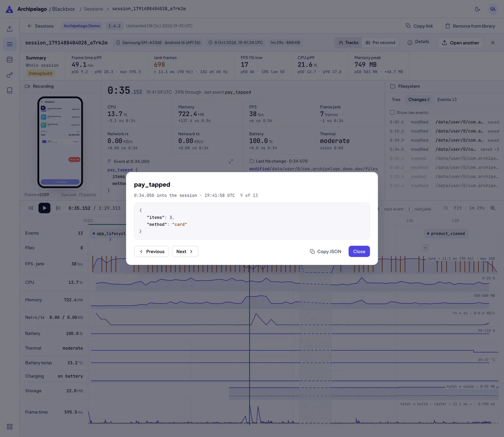
Task: Click Open another button
Action: (460, 43)
